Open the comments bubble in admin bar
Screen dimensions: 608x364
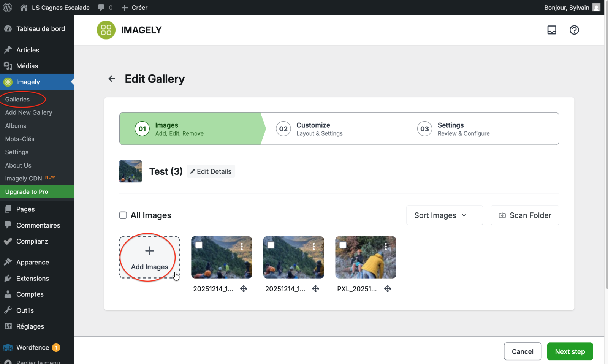tap(101, 8)
